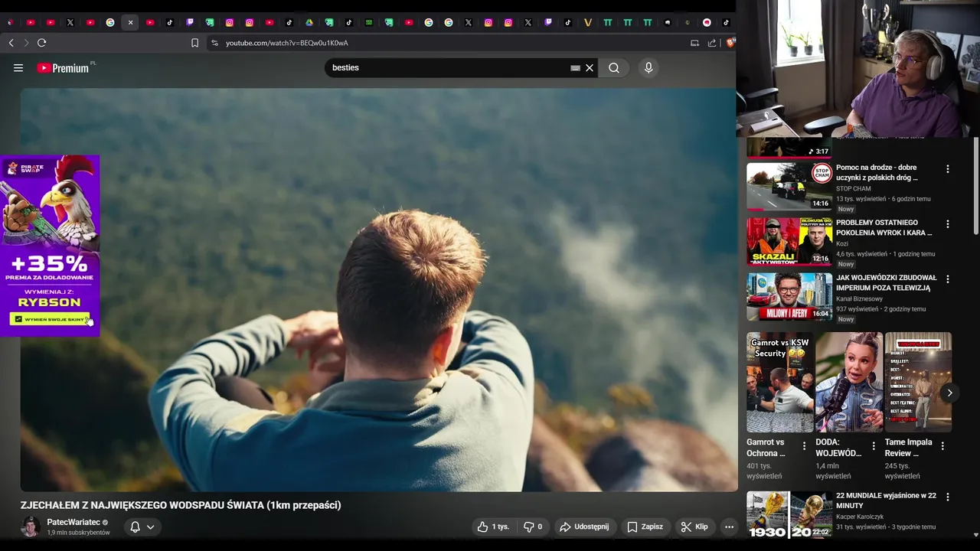The width and height of the screenshot is (980, 551).
Task: Open the 'Pomoc na drodze - dobre uczynki' title
Action: [877, 172]
